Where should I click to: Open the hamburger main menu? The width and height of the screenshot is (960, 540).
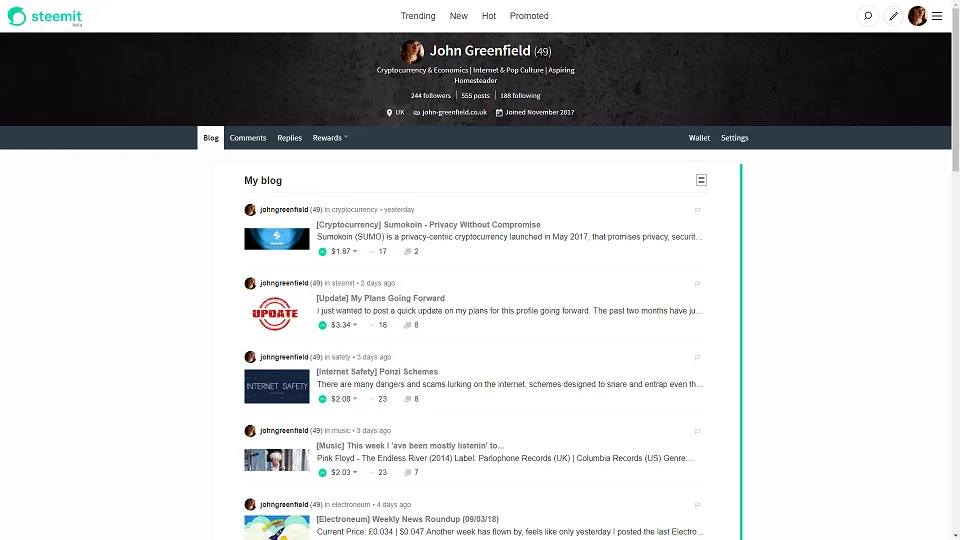[937, 17]
